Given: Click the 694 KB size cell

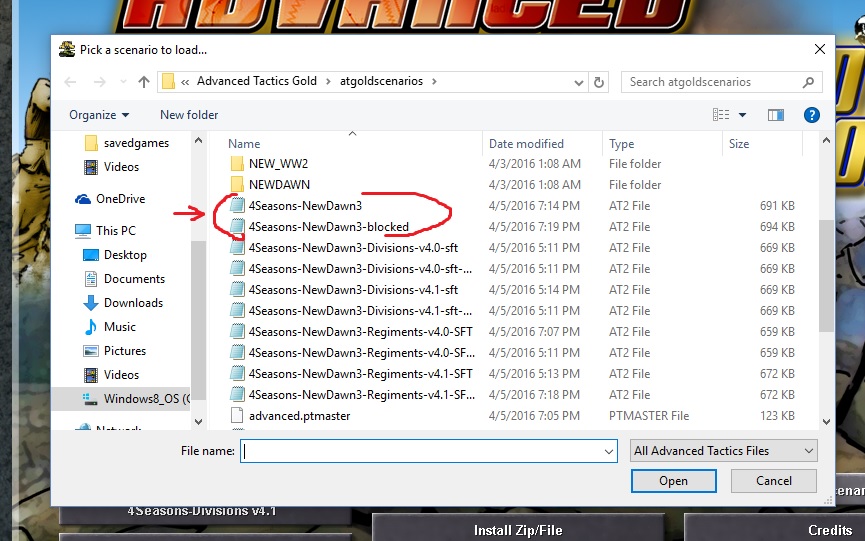Looking at the screenshot, I should click(x=777, y=227).
